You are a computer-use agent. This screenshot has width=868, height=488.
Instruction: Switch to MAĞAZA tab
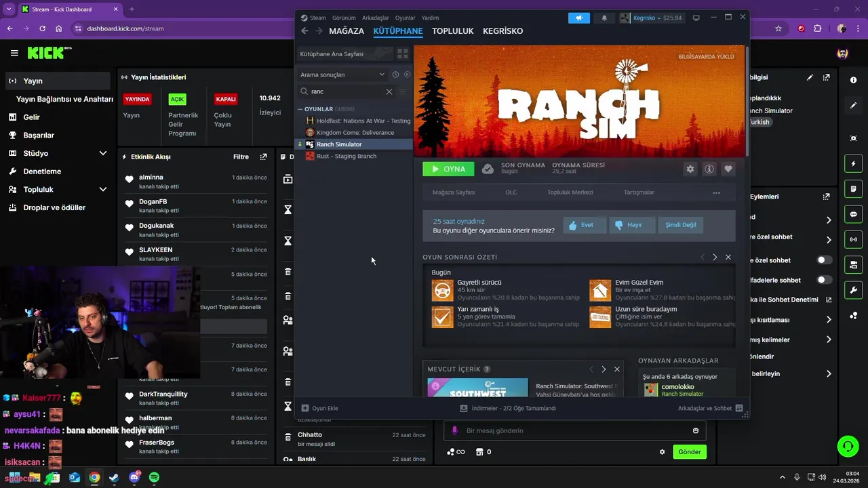[x=347, y=30]
